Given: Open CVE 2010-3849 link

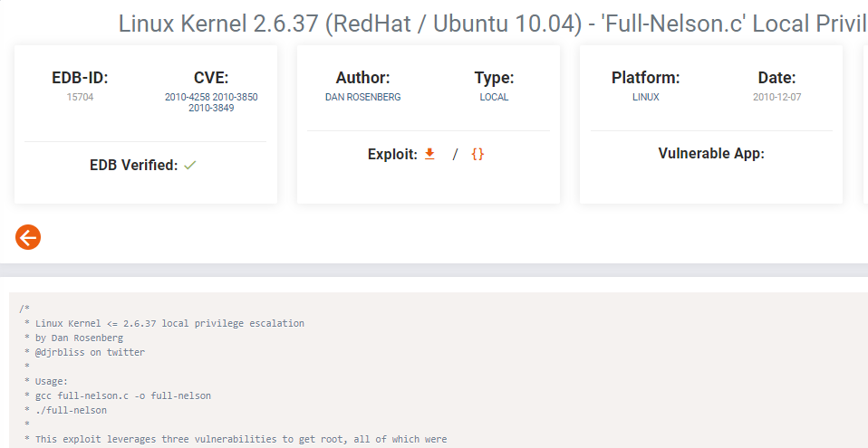Looking at the screenshot, I should 211,108.
